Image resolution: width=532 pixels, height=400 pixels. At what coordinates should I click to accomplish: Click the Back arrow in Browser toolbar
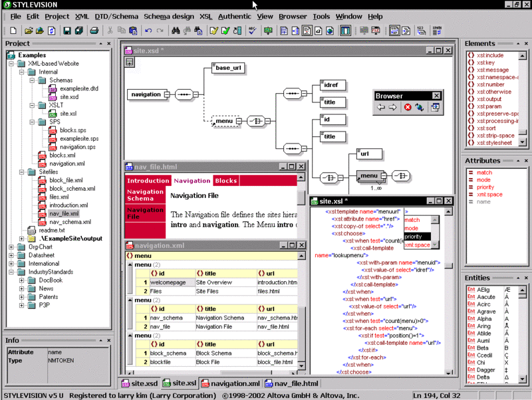tap(381, 108)
